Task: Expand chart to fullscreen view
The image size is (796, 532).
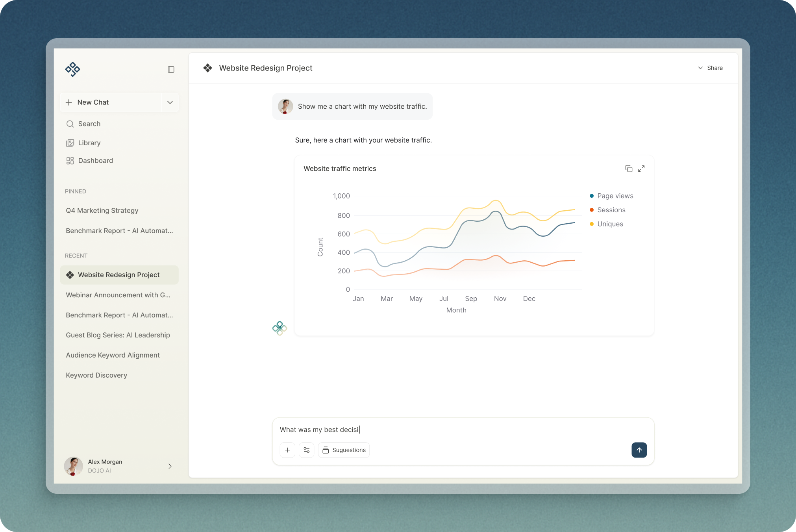Action: [x=641, y=169]
